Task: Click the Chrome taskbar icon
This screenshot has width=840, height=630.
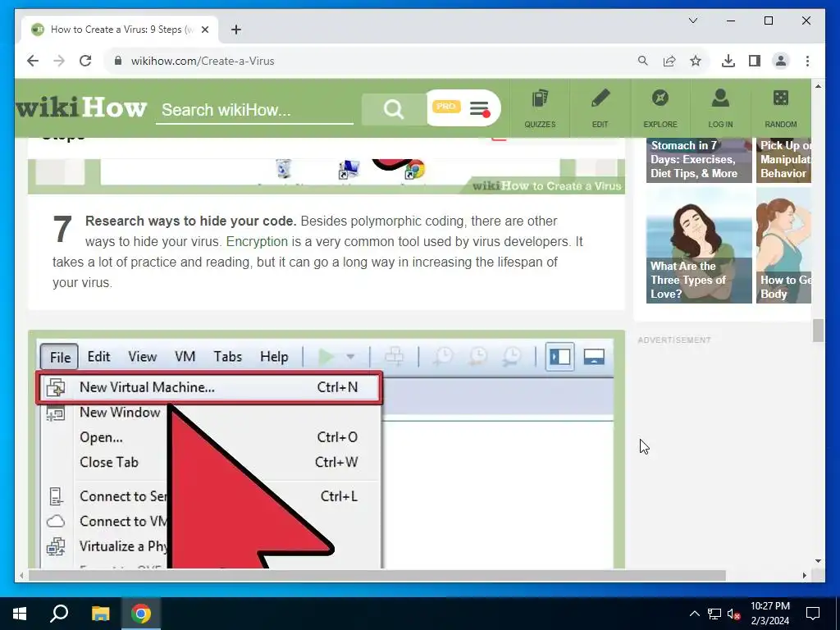Action: pos(141,614)
